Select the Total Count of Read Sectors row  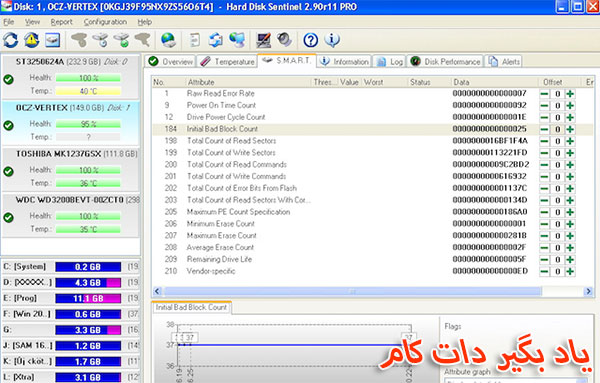373,141
